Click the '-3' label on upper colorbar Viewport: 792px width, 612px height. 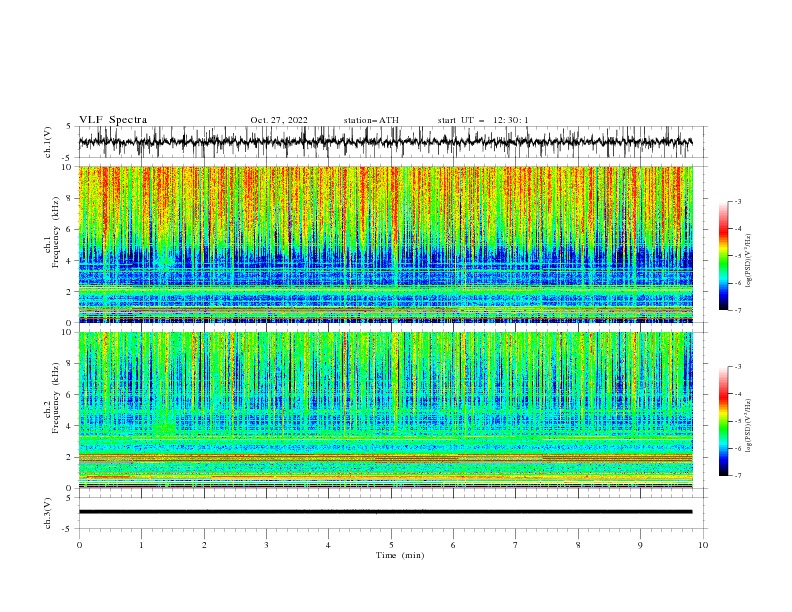(x=737, y=201)
